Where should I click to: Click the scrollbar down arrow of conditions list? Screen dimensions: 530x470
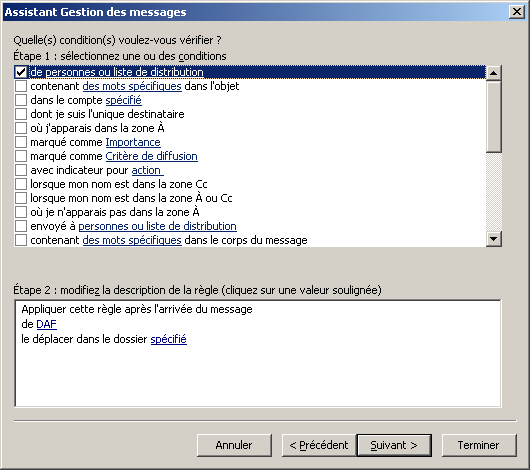493,239
